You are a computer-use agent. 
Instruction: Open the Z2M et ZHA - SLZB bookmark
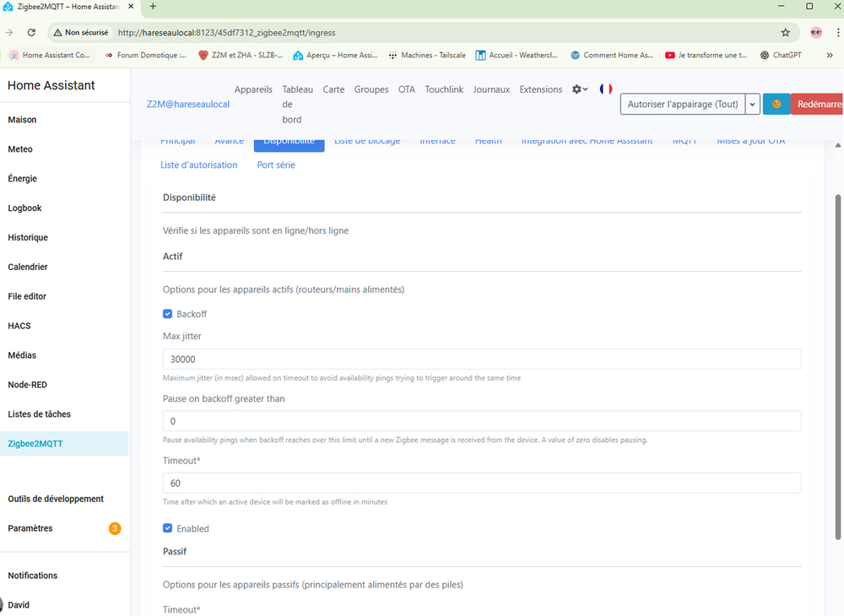(x=241, y=55)
